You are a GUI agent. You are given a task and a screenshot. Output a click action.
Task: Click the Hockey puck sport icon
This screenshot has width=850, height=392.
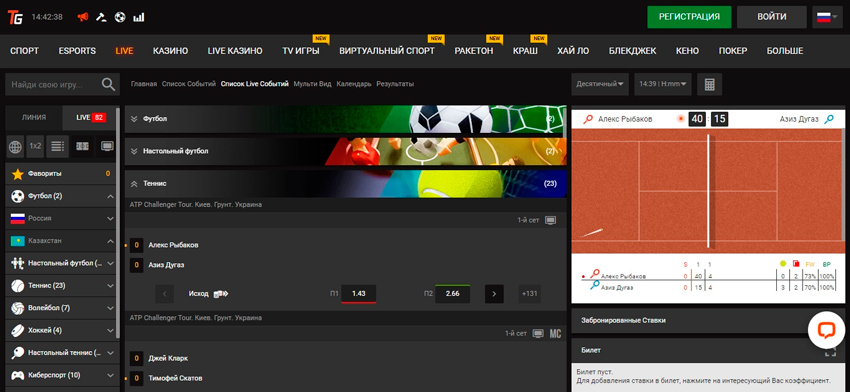[x=18, y=330]
